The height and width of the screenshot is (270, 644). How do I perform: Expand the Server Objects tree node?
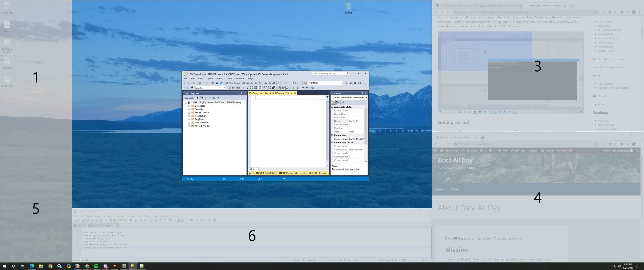tap(189, 113)
